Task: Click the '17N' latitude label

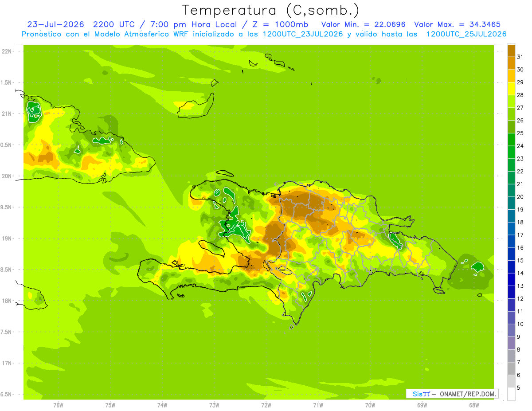Action: point(7,363)
